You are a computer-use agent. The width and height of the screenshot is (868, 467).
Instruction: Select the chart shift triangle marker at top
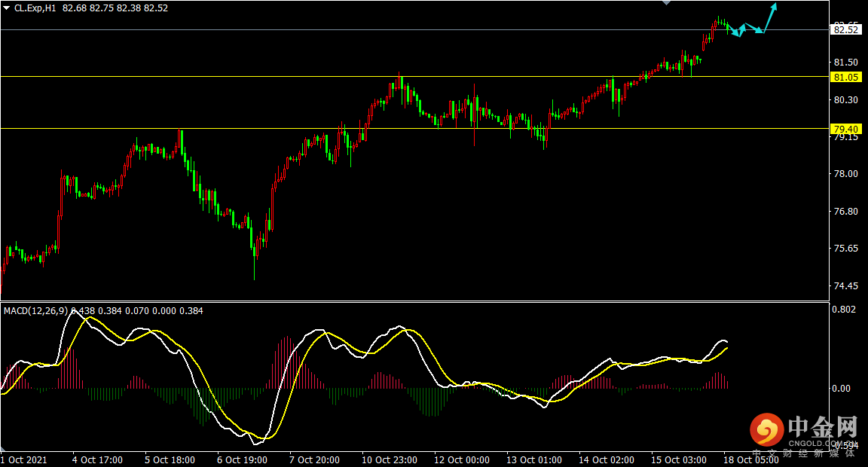(667, 3)
